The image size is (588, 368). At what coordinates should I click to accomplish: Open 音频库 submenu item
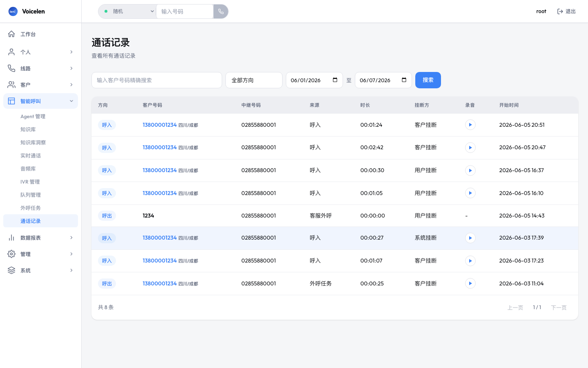pos(40,169)
